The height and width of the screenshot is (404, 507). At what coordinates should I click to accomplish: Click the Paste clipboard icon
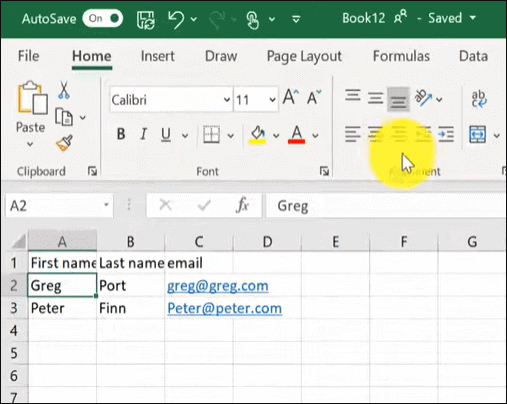pos(32,97)
